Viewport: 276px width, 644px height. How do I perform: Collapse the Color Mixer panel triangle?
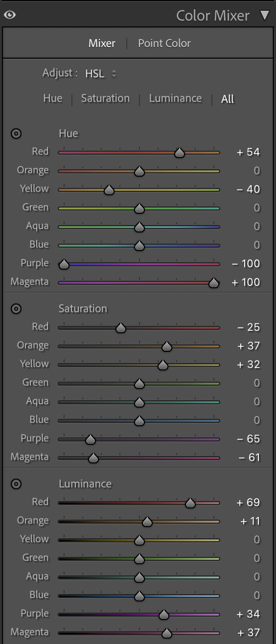pyautogui.click(x=265, y=15)
